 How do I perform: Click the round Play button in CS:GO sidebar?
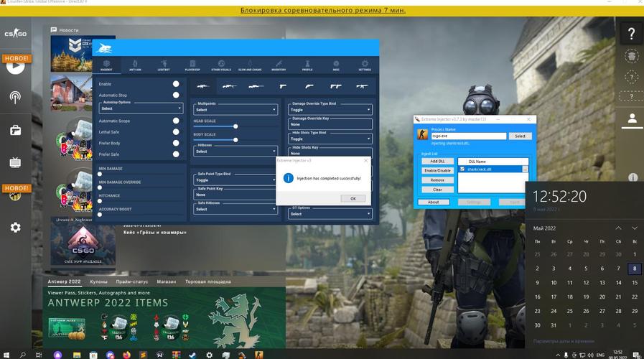pyautogui.click(x=15, y=66)
